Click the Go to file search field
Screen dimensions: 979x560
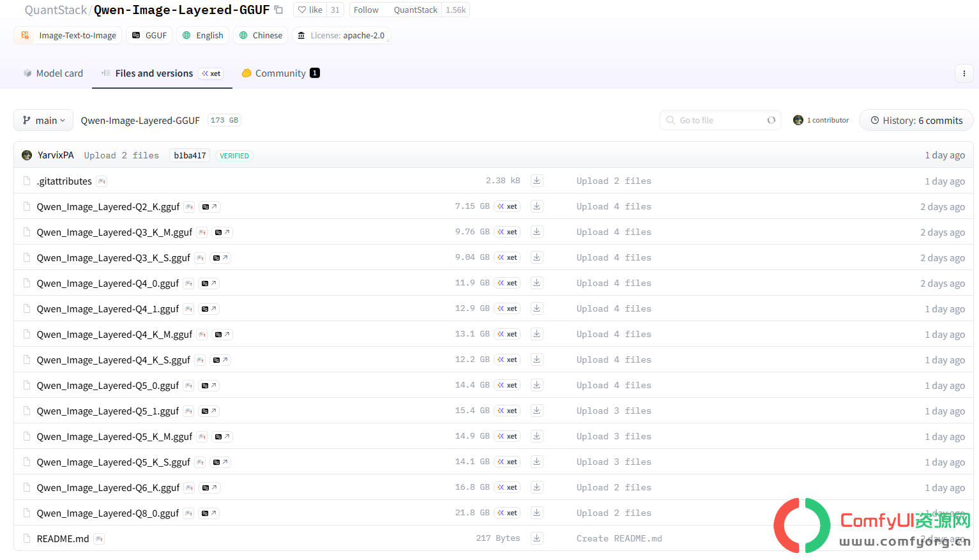[x=720, y=120]
